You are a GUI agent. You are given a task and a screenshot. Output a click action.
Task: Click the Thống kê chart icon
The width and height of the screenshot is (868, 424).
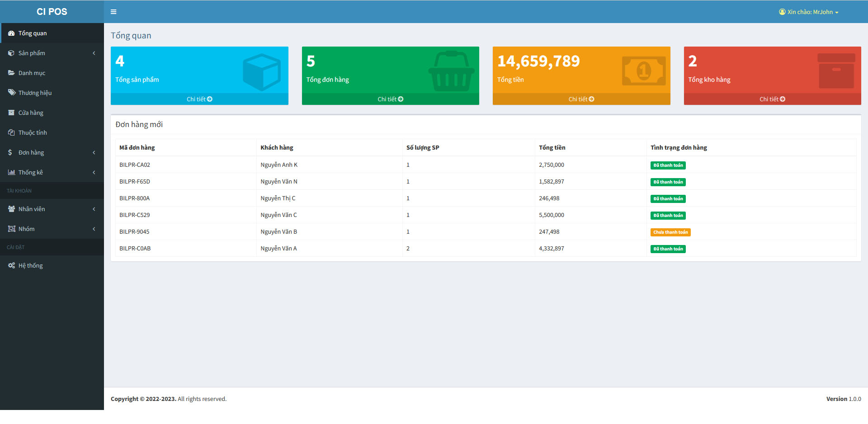11,172
